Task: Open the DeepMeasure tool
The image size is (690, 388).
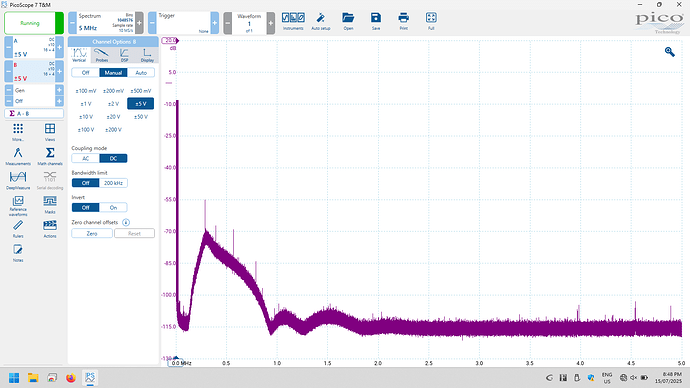Action: [18, 180]
